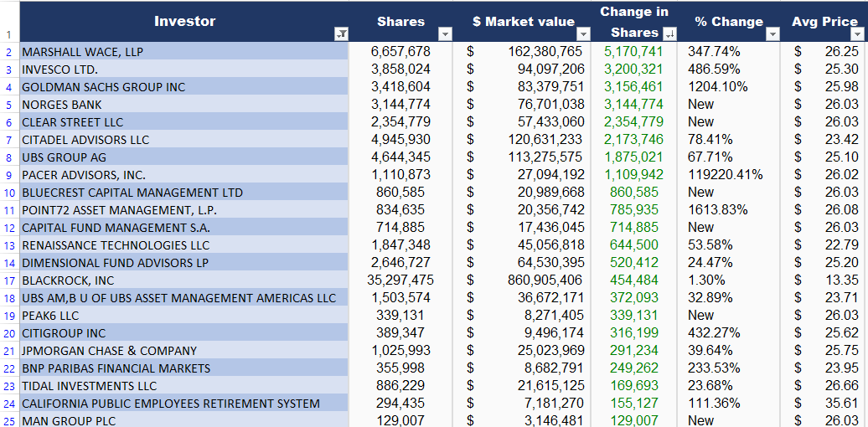Screen dimensions: 868x427
Task: Select the Investor header cell
Action: pos(184,22)
